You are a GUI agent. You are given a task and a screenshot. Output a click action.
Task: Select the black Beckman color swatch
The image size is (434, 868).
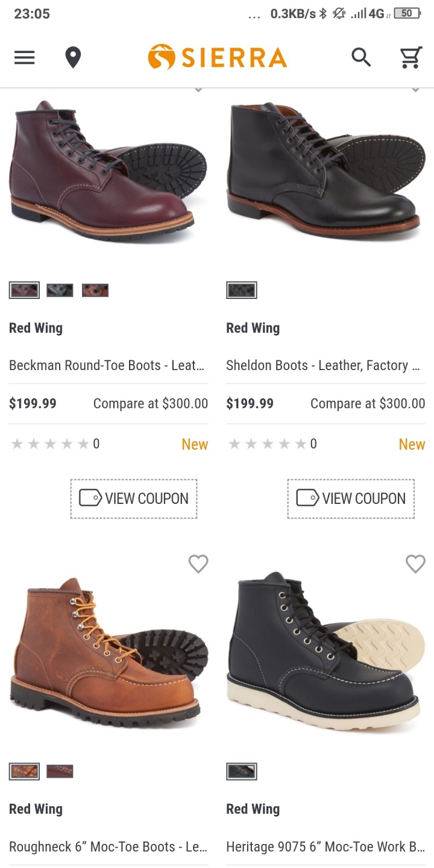click(x=60, y=291)
